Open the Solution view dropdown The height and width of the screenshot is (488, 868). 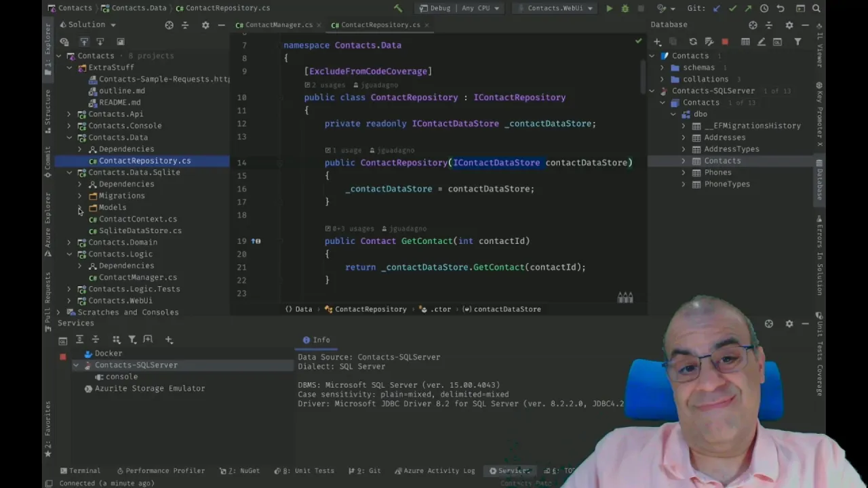point(87,24)
